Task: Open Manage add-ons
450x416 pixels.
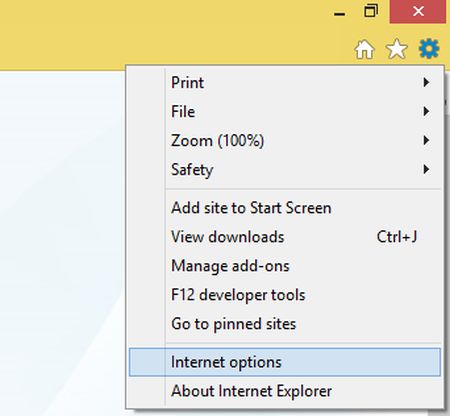Action: (285, 266)
